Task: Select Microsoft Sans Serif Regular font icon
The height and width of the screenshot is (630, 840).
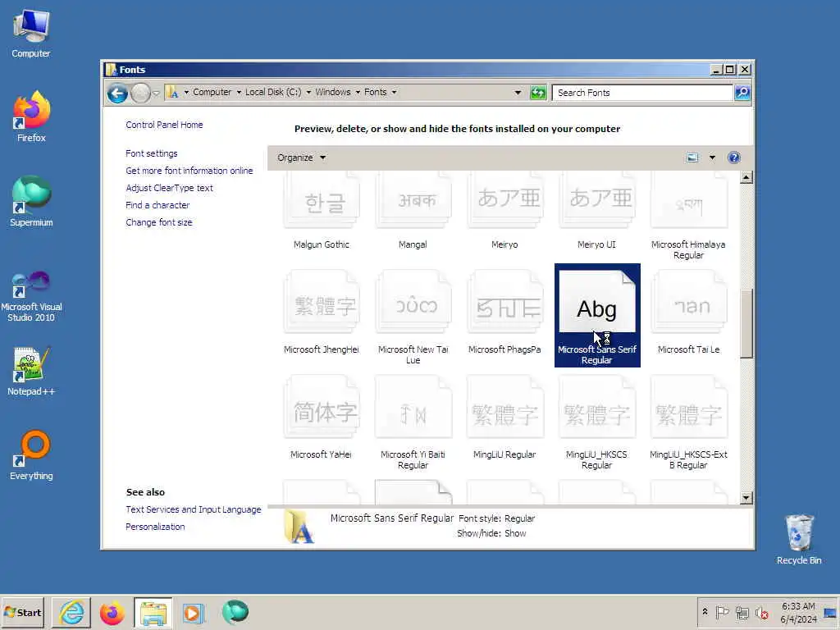Action: tap(597, 303)
